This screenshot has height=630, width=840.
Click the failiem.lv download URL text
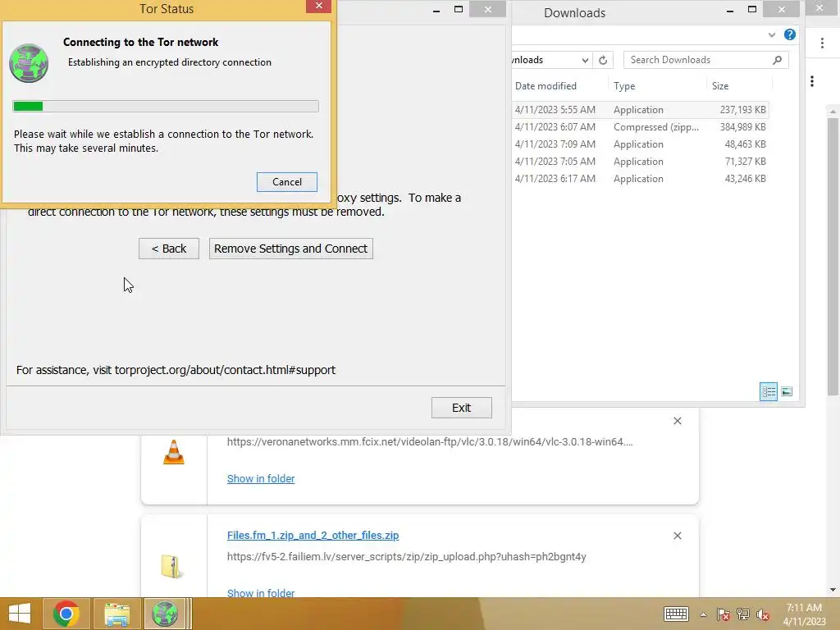(x=407, y=557)
